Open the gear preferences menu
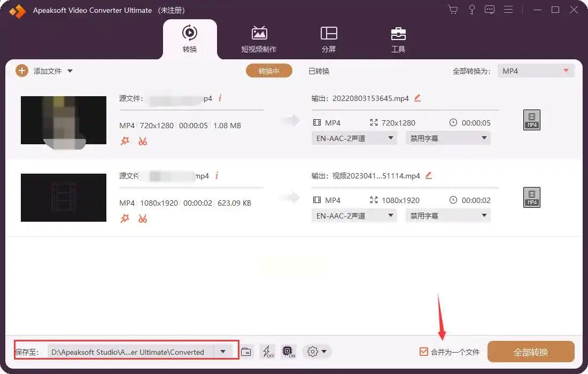This screenshot has height=374, width=588. click(x=316, y=352)
